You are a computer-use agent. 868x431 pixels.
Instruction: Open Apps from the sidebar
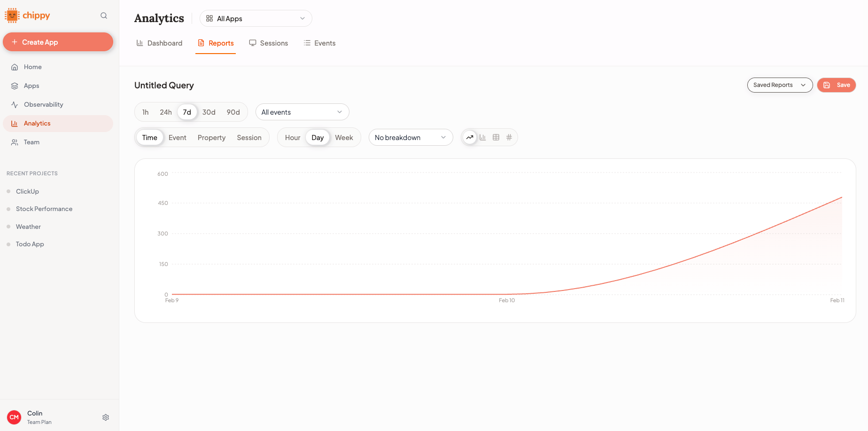[x=58, y=86]
